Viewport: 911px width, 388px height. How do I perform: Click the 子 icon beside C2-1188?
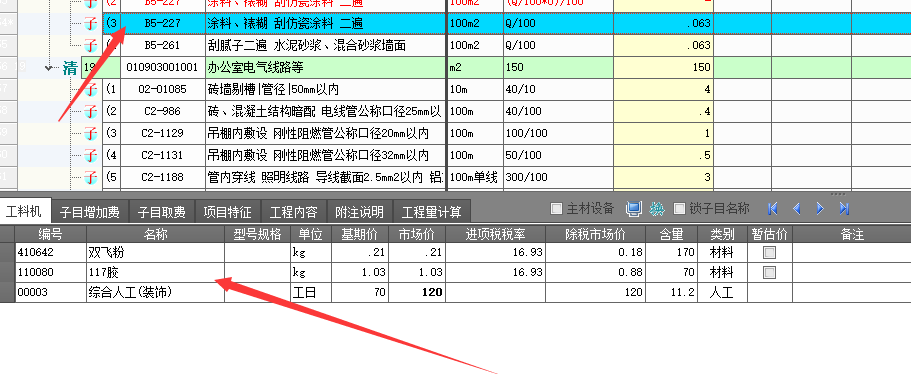point(91,177)
